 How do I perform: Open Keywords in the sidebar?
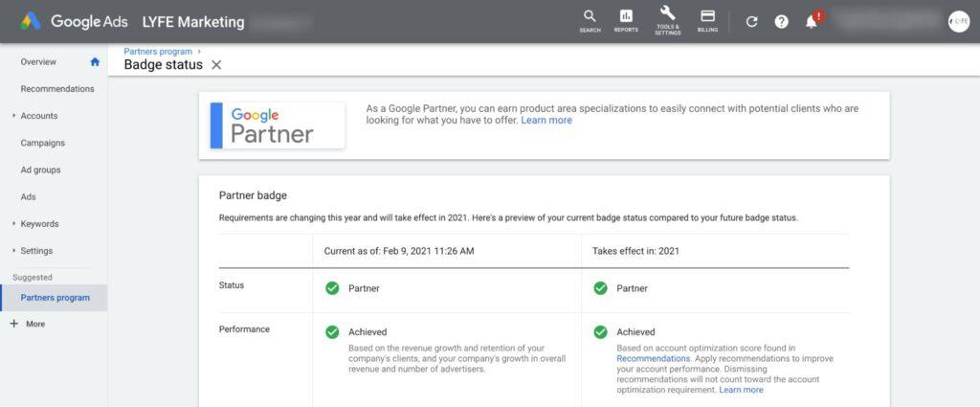pos(39,224)
